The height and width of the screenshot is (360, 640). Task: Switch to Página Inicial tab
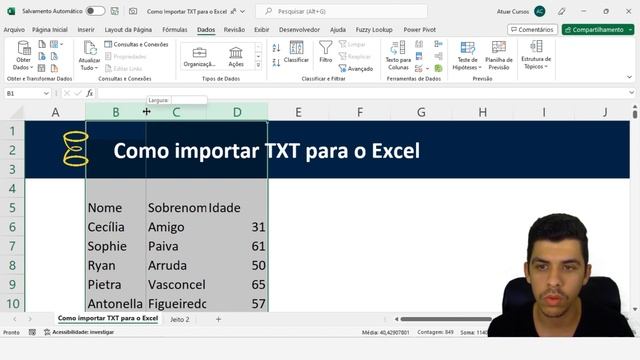[x=50, y=29]
